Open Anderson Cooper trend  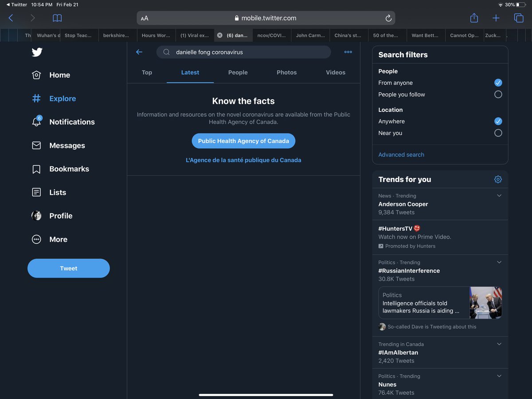click(x=440, y=204)
